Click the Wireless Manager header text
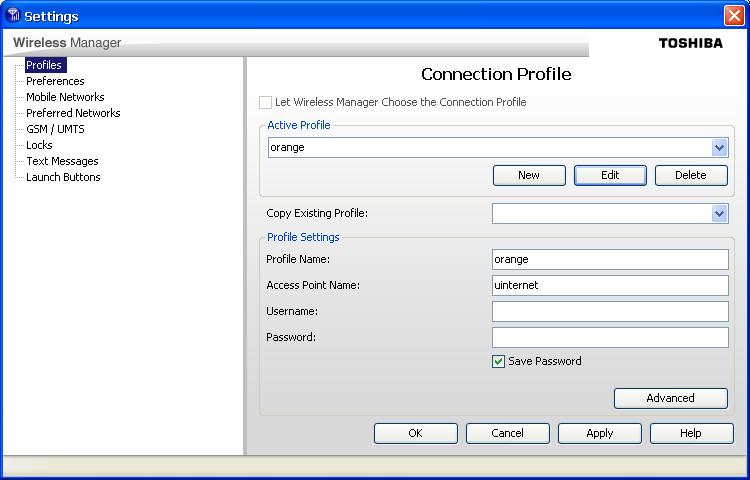Viewport: 750px width, 480px height. tap(67, 43)
